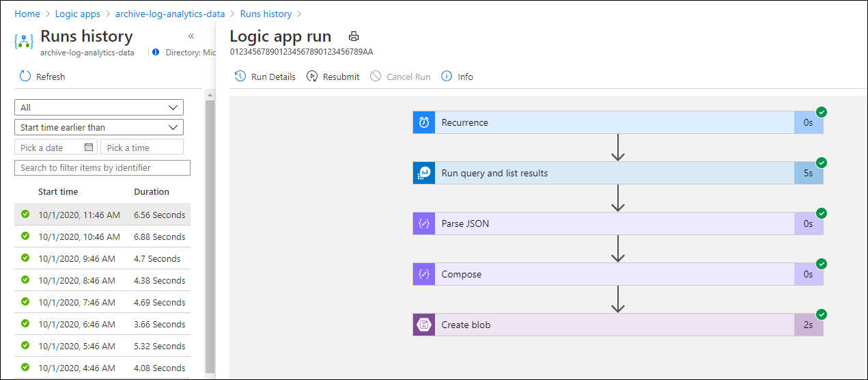Click the Recurrence clock icon
Image resolution: width=868 pixels, height=380 pixels.
(x=424, y=123)
